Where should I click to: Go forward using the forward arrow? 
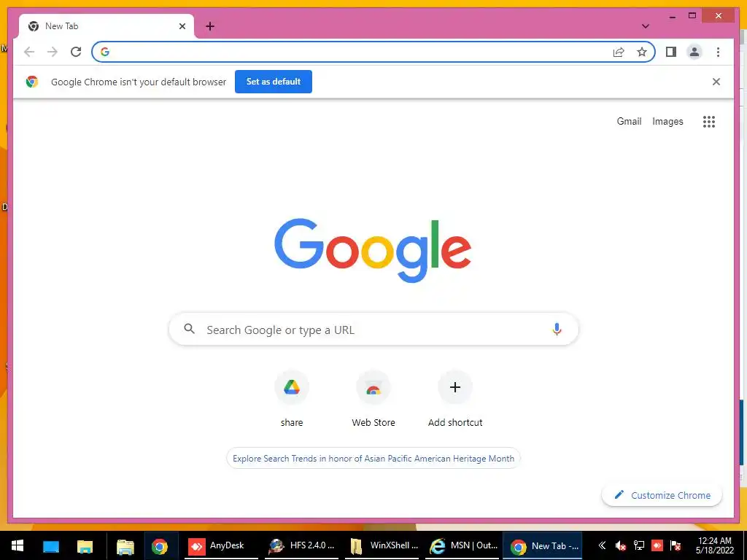click(53, 52)
